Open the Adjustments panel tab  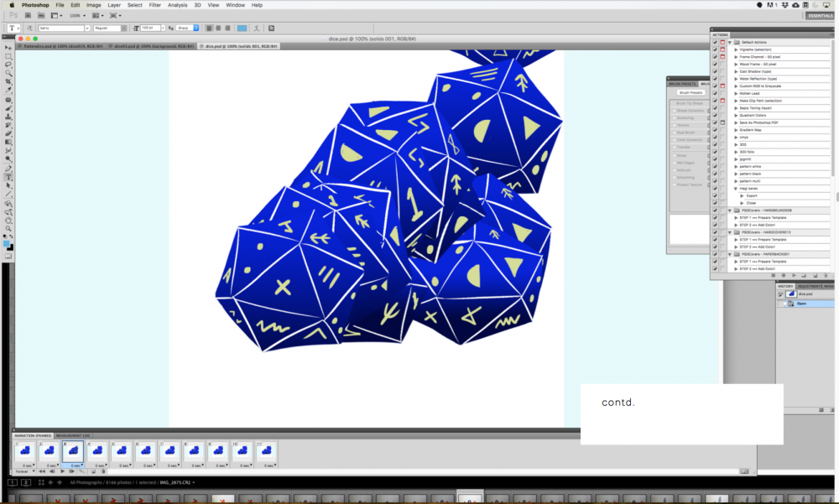[x=809, y=286]
